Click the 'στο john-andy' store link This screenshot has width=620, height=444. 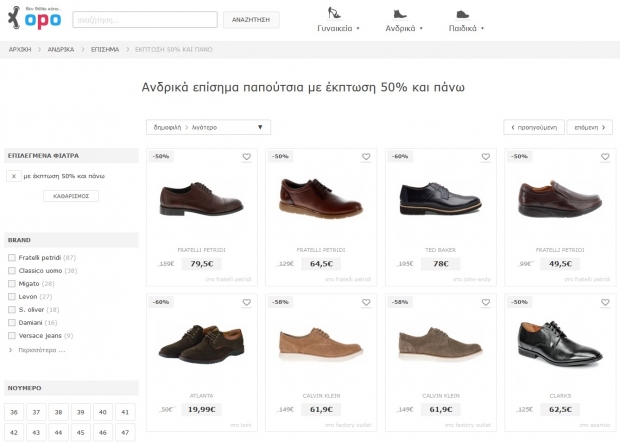(471, 279)
